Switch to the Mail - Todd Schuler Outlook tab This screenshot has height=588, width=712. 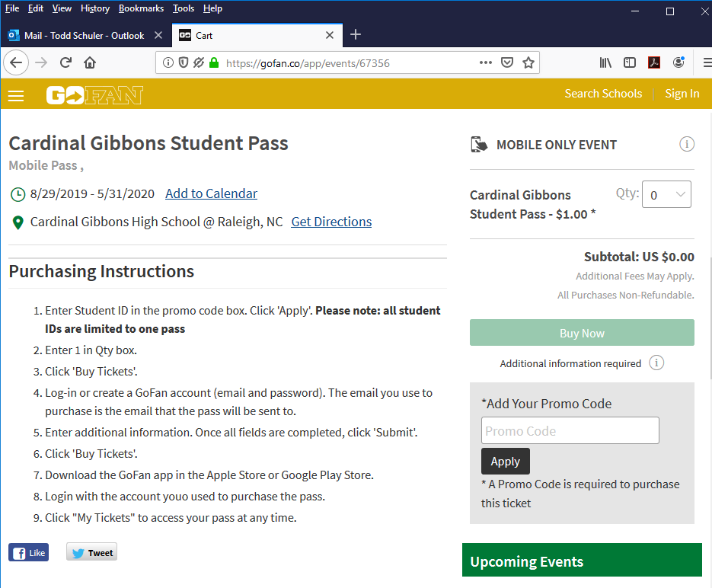tap(86, 35)
